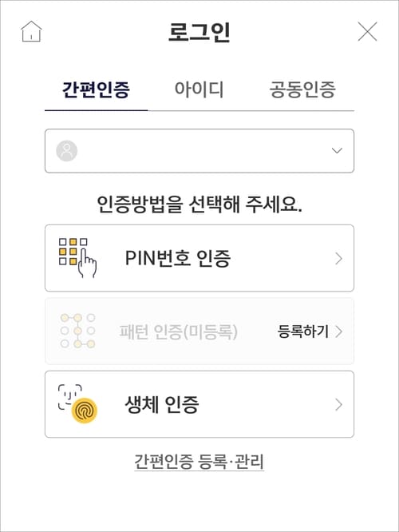Switch to 아이디 tab
The image size is (399, 532).
coord(199,90)
